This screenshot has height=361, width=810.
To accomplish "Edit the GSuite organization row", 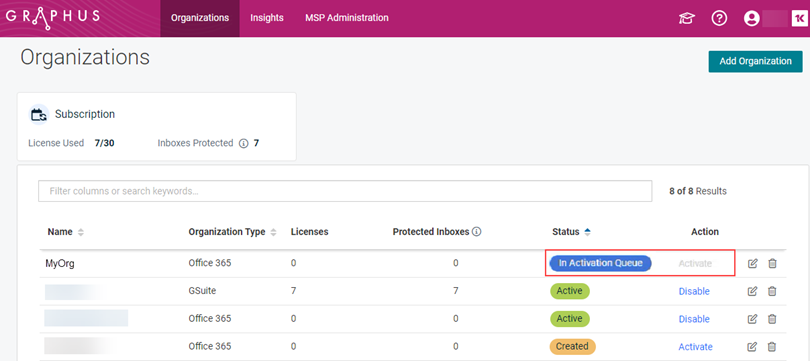I will point(753,291).
